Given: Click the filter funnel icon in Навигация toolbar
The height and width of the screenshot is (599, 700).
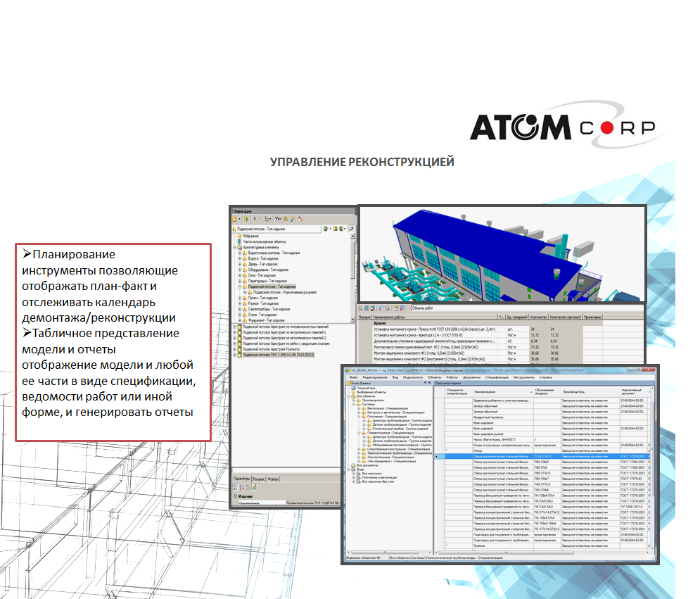Looking at the screenshot, I should coord(291,219).
